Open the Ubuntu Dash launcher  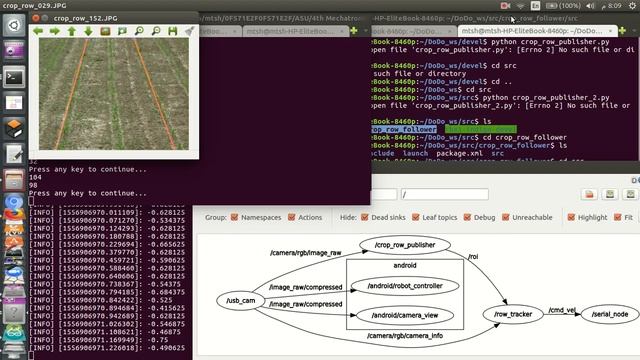click(x=14, y=25)
